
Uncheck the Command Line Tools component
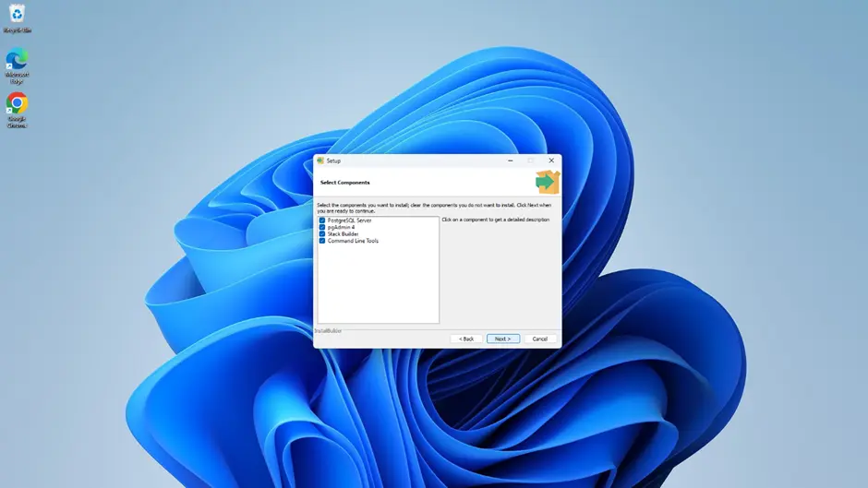pos(322,241)
